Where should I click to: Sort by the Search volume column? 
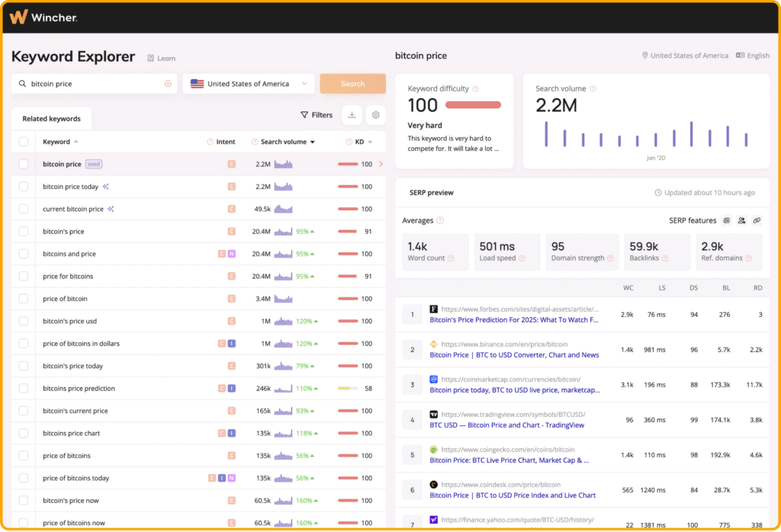coord(284,142)
